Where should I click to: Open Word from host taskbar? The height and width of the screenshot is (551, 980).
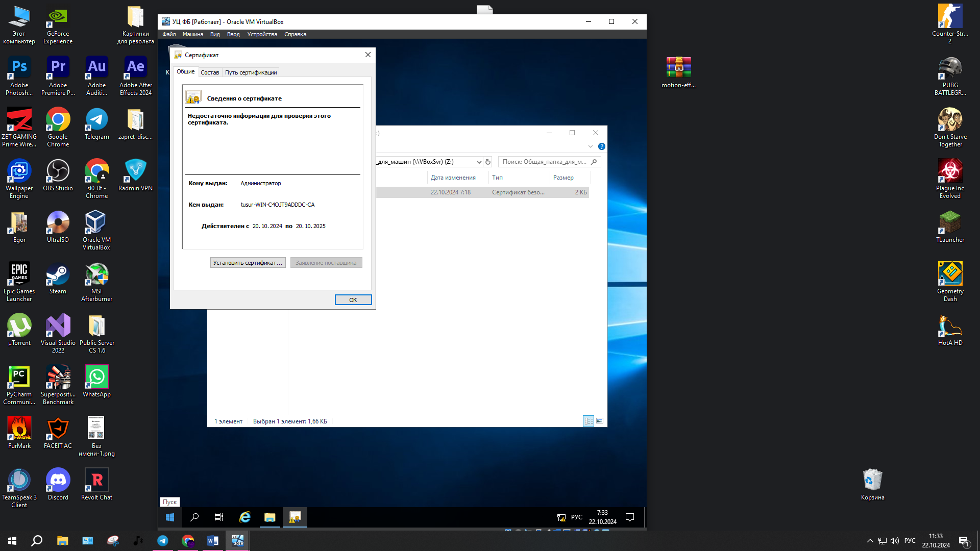point(213,541)
